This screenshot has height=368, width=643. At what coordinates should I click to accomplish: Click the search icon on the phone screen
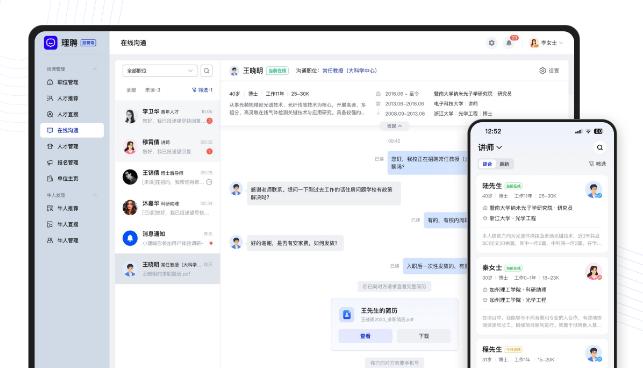point(600,147)
